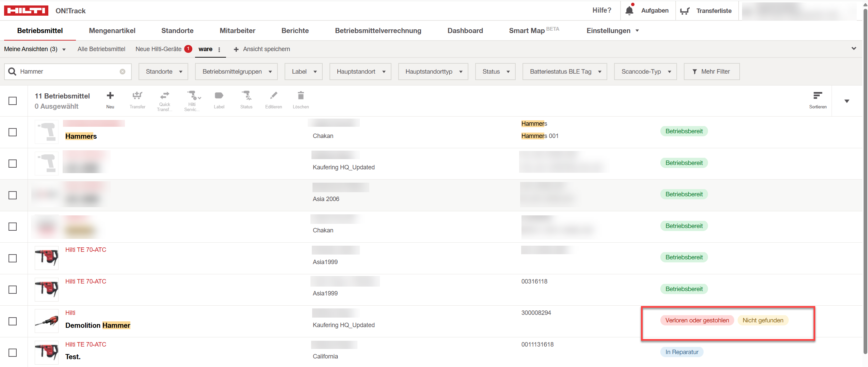Open the Test. asset tool thumbnail
This screenshot has width=868, height=367.
point(47,353)
